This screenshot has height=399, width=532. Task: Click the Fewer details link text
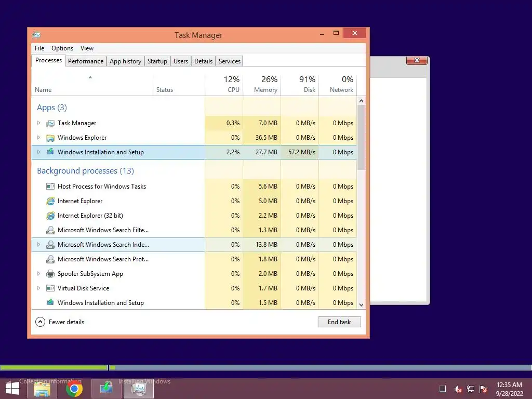click(x=66, y=322)
